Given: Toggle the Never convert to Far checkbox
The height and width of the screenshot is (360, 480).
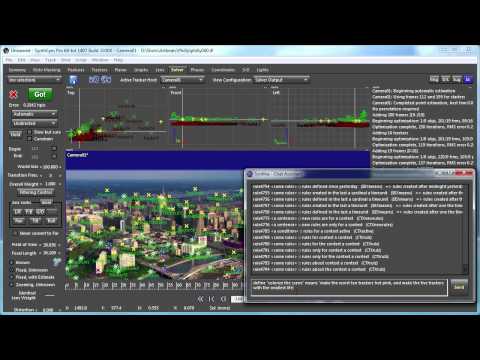Looking at the screenshot, I should click(15, 233).
